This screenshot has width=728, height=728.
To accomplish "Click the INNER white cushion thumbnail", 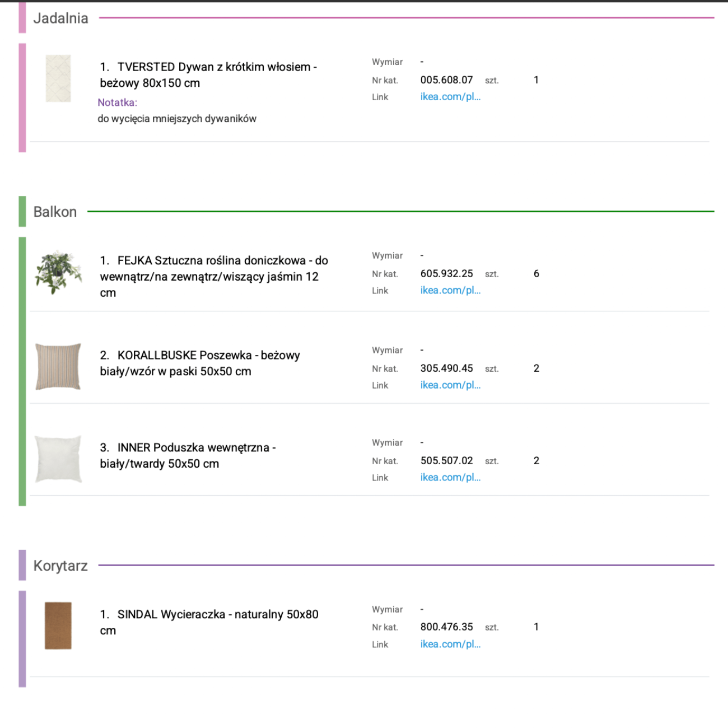I will [x=58, y=459].
